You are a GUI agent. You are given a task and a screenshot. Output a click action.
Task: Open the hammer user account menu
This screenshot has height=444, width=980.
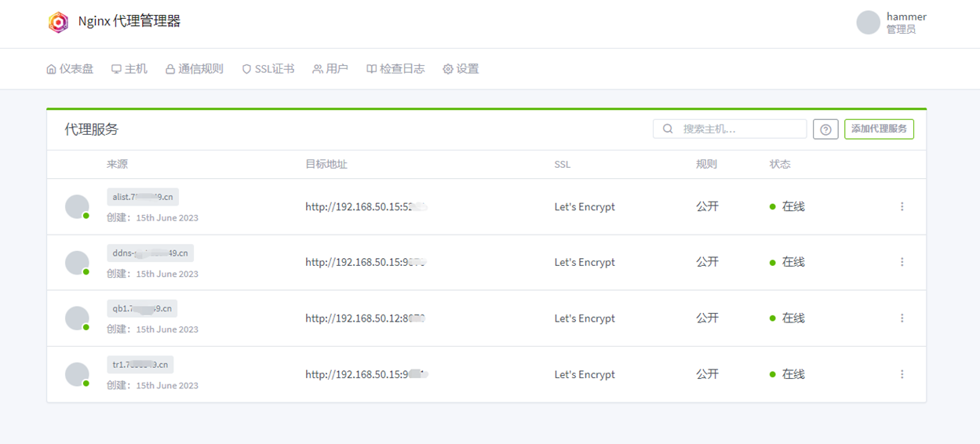click(891, 23)
